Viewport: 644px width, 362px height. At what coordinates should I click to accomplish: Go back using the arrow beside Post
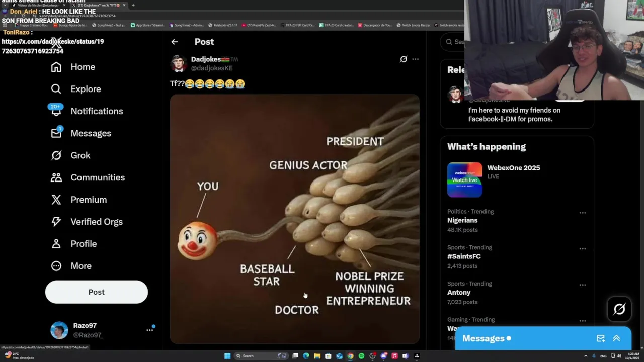pyautogui.click(x=175, y=42)
